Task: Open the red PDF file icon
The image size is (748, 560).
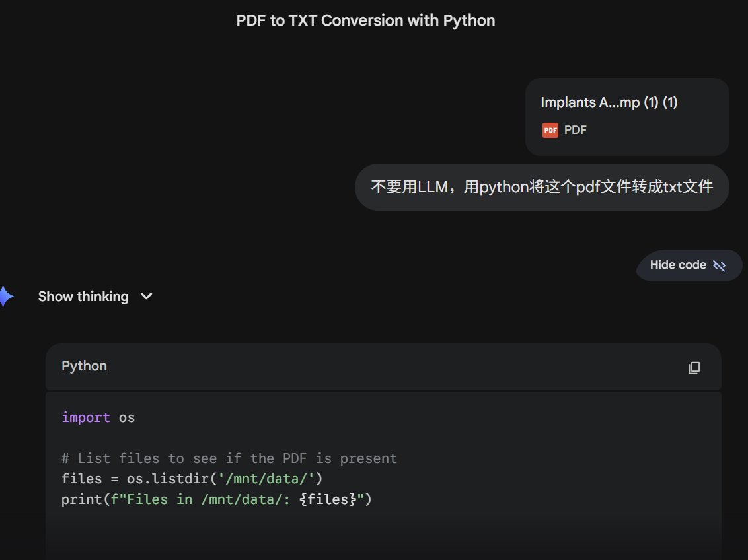Action: coord(550,130)
